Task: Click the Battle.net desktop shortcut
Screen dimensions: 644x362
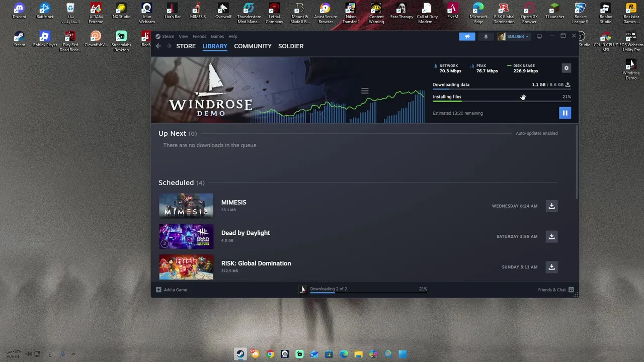Action: (45, 11)
